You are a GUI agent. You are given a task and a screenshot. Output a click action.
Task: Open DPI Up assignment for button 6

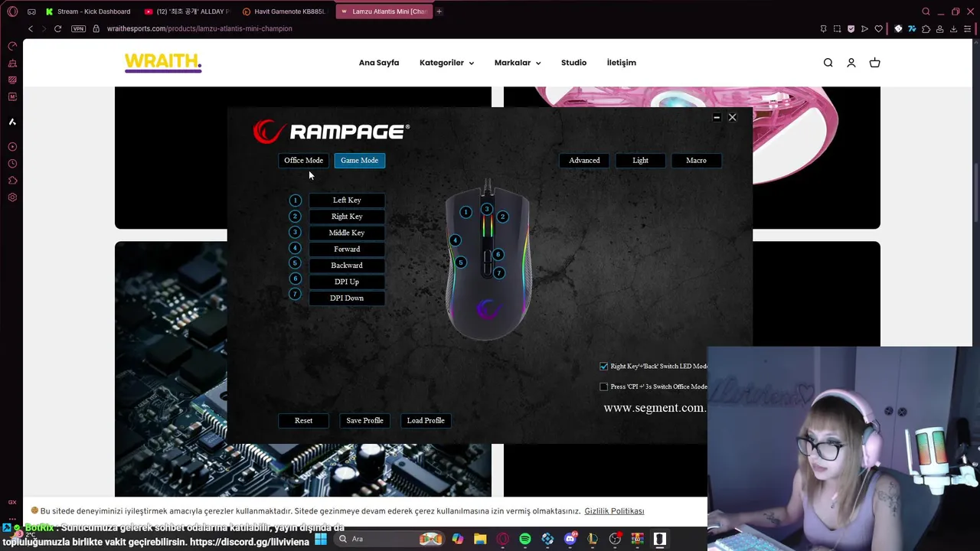click(x=347, y=282)
